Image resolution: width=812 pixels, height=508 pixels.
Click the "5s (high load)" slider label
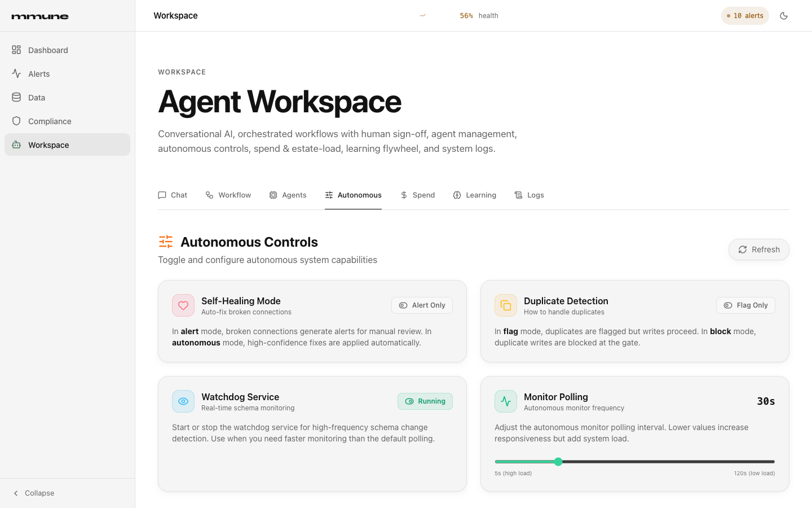pos(513,474)
